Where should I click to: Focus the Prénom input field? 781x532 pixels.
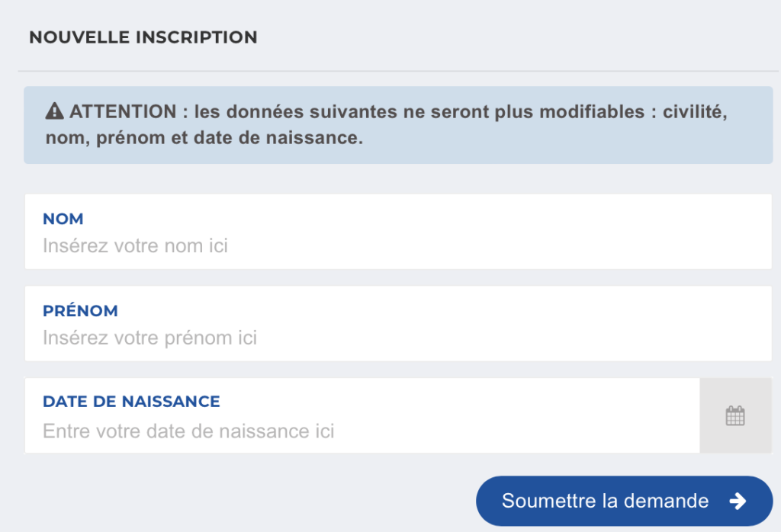[398, 323]
